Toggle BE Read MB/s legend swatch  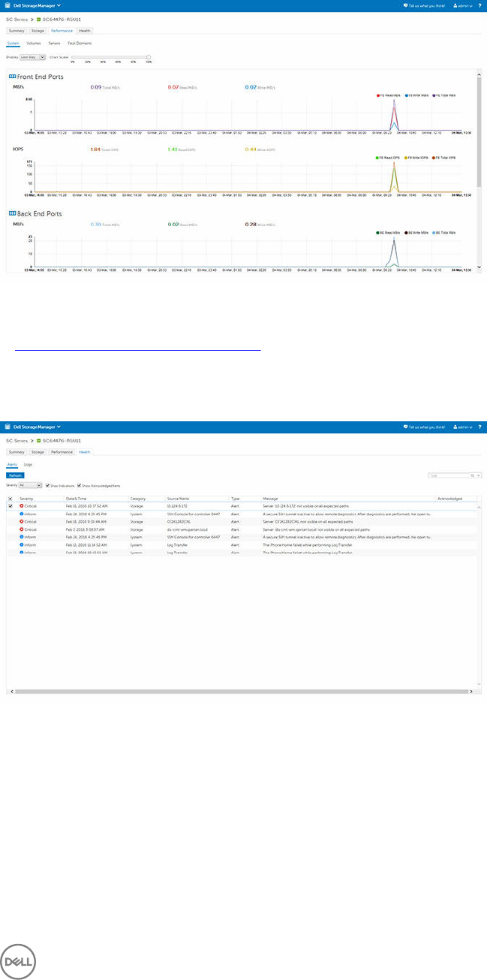tap(379, 233)
